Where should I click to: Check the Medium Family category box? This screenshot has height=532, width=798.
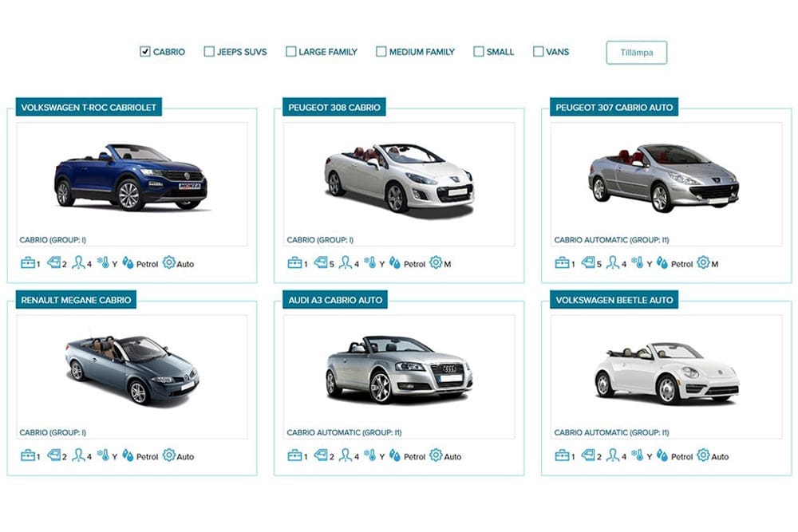tap(381, 52)
